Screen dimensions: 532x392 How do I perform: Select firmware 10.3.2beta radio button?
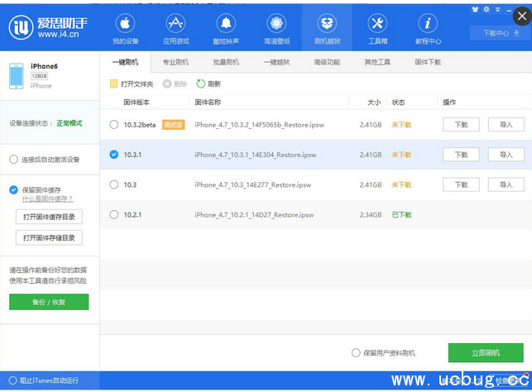point(114,124)
